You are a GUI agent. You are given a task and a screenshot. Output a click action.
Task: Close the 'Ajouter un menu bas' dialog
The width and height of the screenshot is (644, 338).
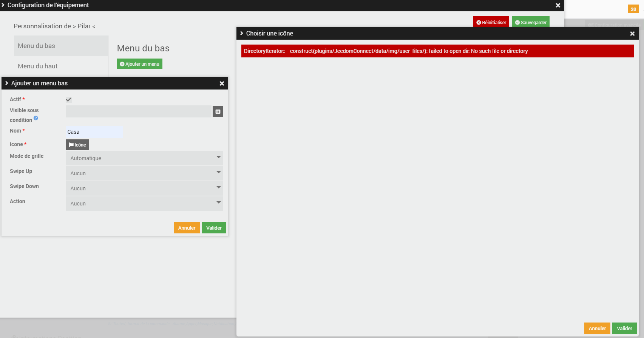(222, 83)
